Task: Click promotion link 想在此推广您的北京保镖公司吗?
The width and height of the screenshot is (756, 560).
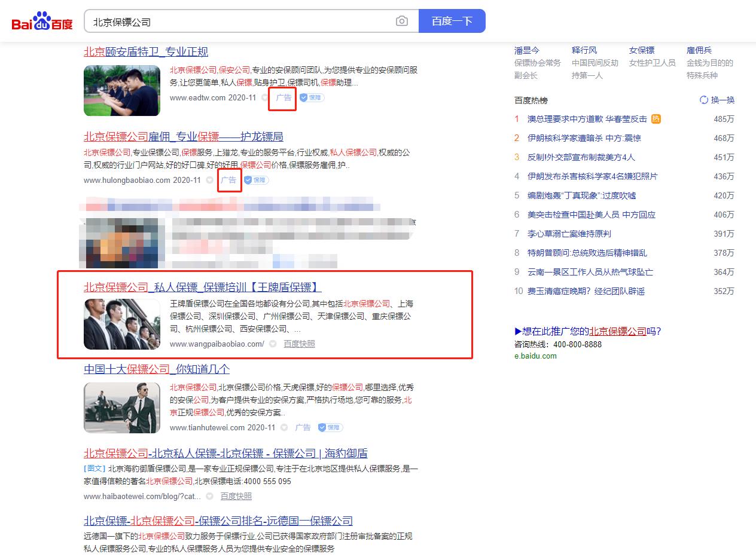Action: tap(588, 331)
